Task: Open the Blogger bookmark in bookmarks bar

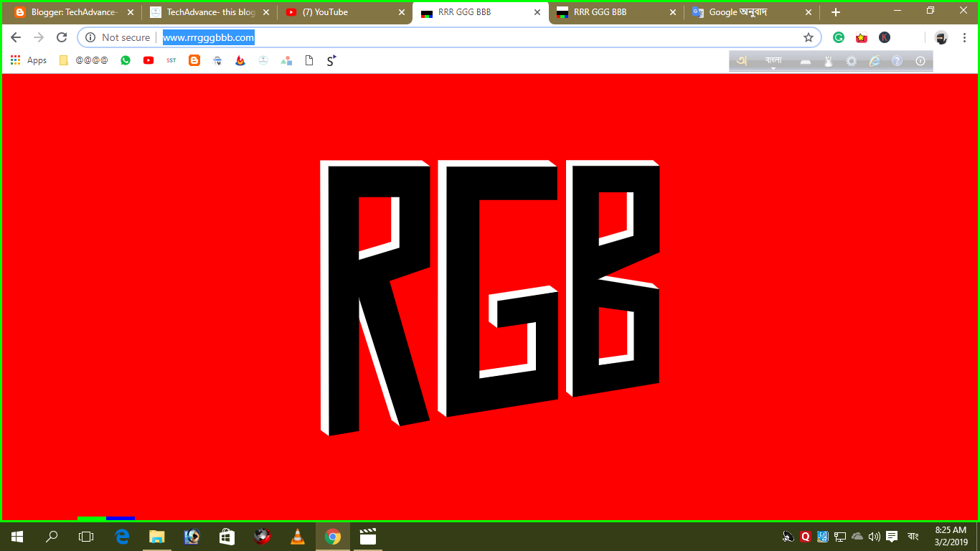Action: coord(194,60)
